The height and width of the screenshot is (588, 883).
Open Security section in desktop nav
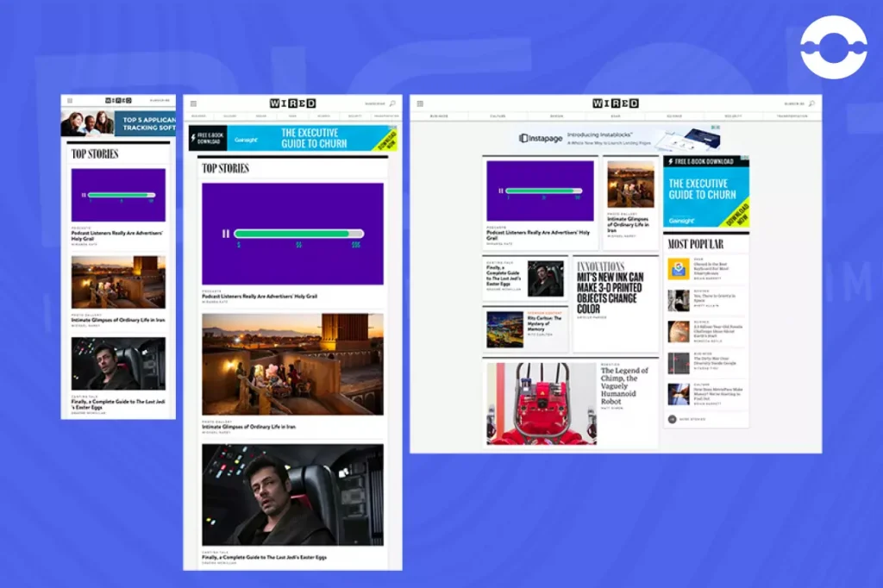733,116
